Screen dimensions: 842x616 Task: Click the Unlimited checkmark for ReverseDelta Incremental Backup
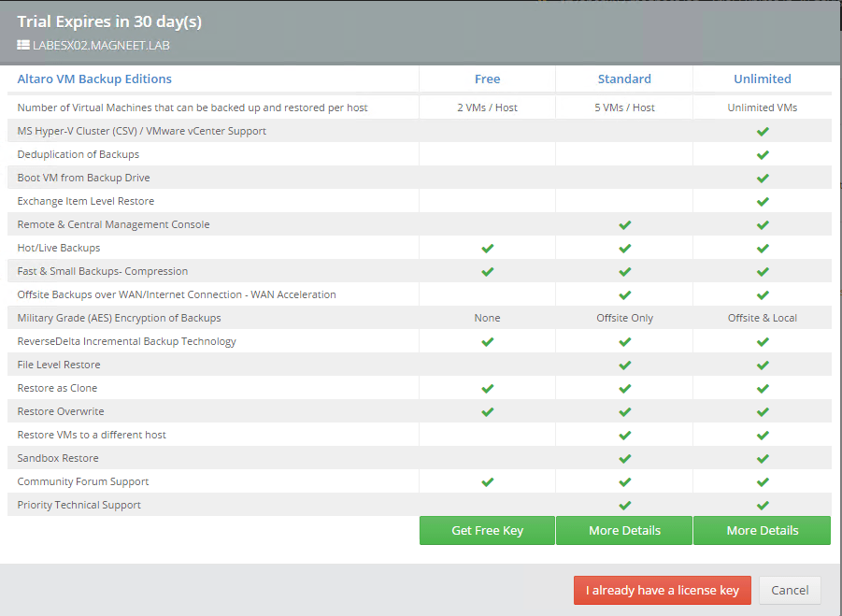click(763, 341)
